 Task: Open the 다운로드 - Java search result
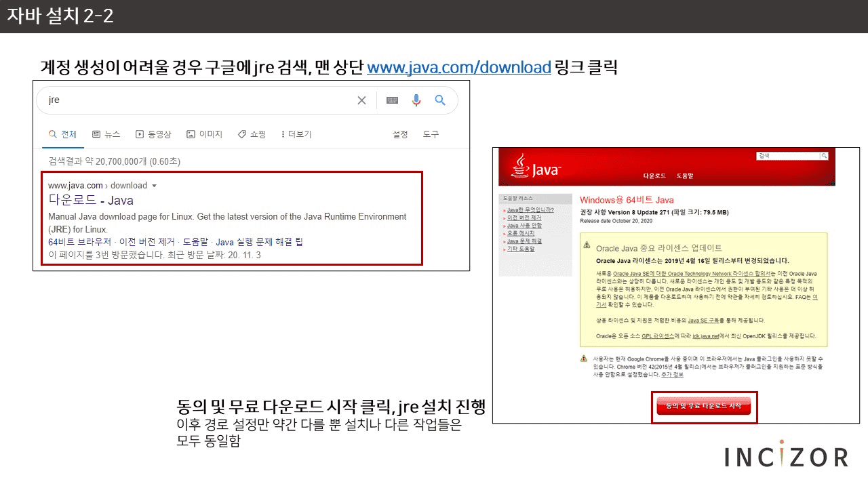(91, 200)
